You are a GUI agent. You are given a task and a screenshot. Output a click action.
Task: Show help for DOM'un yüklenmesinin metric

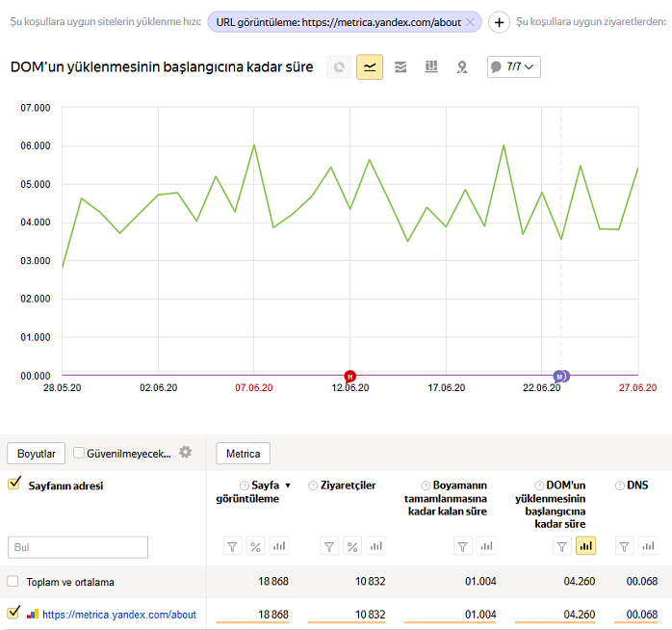tap(539, 486)
